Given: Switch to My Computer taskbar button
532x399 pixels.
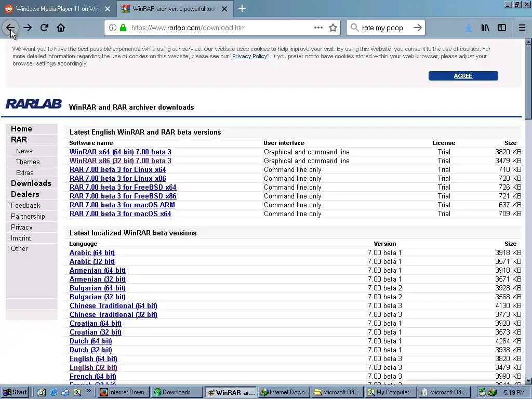Looking at the screenshot, I should coord(391,392).
